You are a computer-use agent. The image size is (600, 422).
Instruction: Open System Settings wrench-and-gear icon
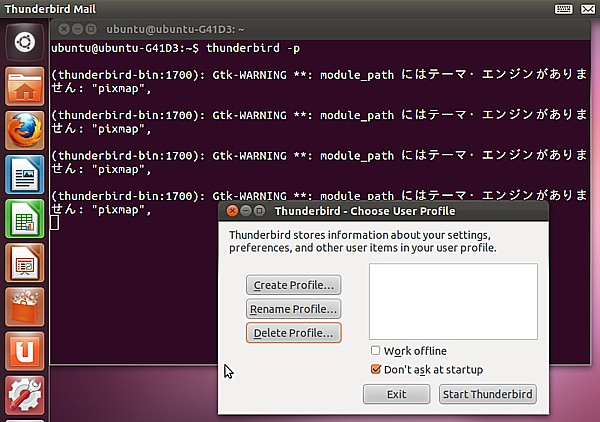pyautogui.click(x=23, y=396)
